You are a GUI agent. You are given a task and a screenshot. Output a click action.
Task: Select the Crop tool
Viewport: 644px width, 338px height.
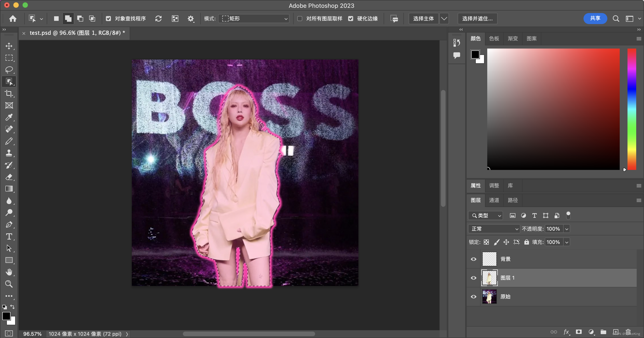click(9, 93)
